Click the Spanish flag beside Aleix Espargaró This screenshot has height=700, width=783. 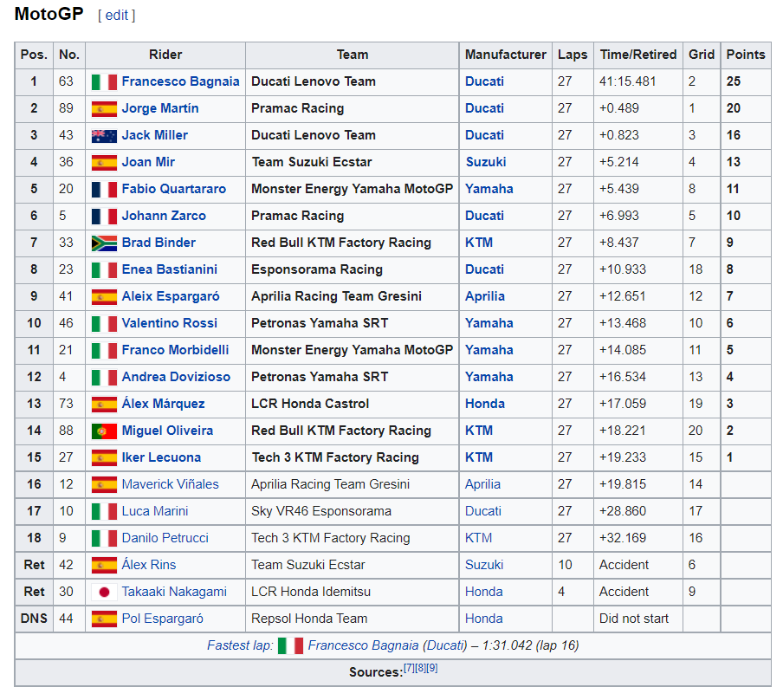(x=104, y=297)
